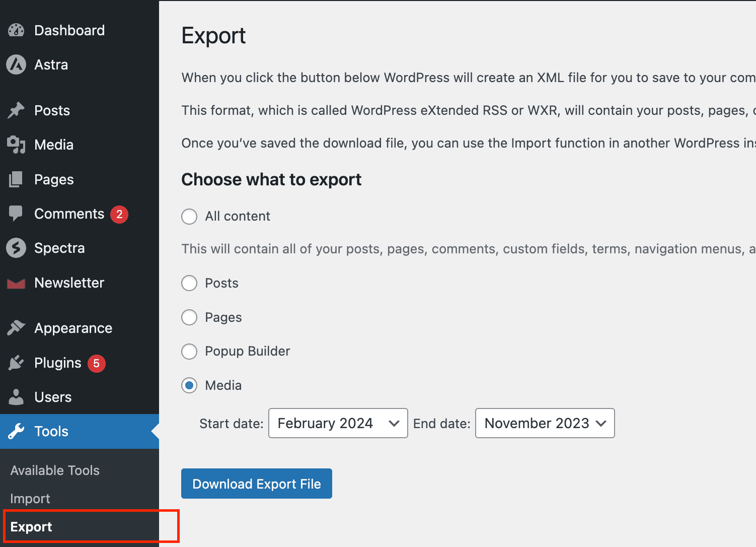Click the Comments badge showing 2
756x547 pixels.
[119, 214]
